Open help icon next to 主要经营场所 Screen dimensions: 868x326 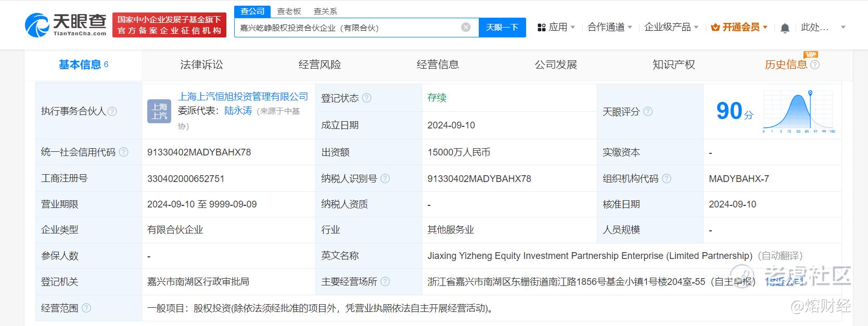point(385,281)
